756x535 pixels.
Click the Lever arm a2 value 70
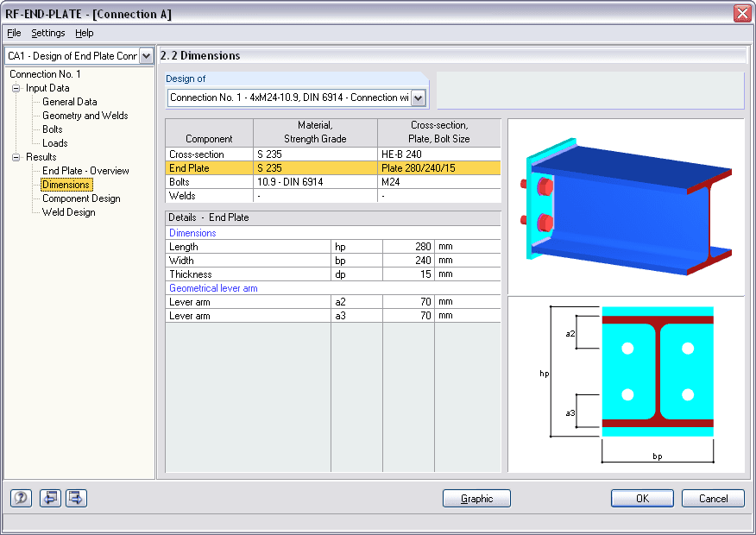click(408, 302)
